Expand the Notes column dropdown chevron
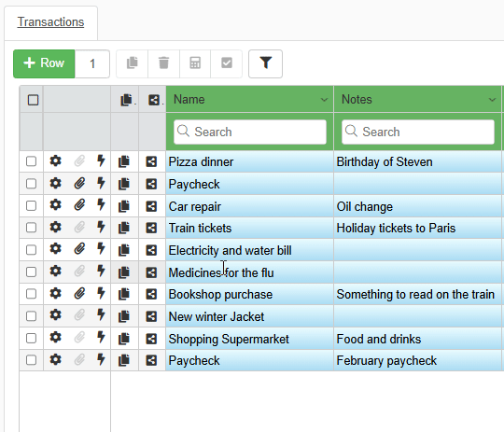The width and height of the screenshot is (504, 432). click(492, 100)
